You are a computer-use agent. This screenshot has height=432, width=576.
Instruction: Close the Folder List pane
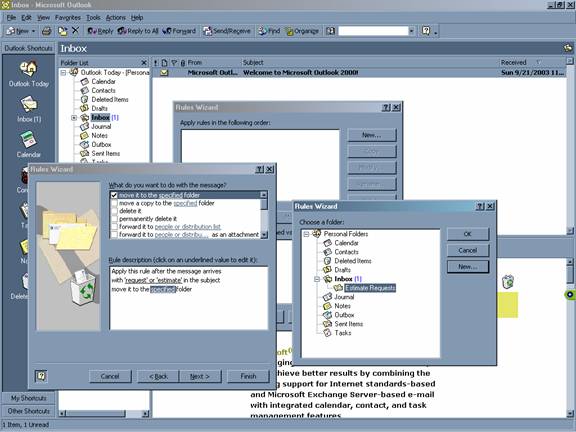(144, 63)
